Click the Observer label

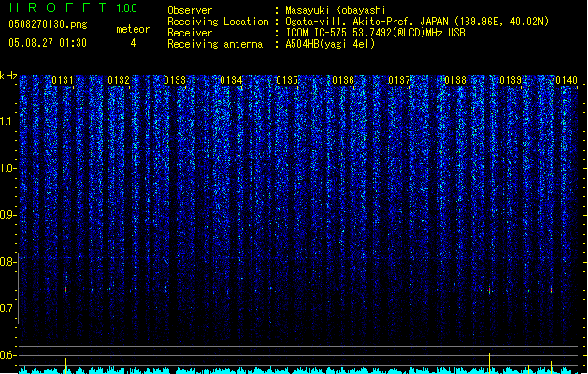tap(190, 10)
